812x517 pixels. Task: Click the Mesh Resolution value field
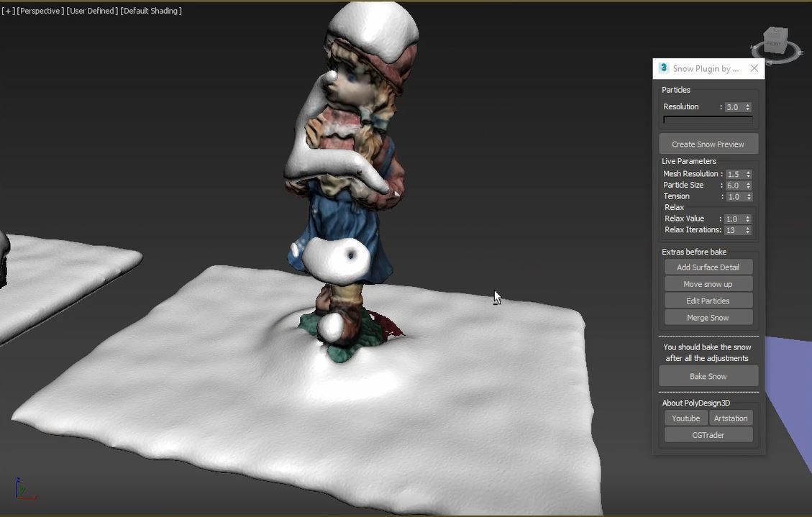point(735,174)
